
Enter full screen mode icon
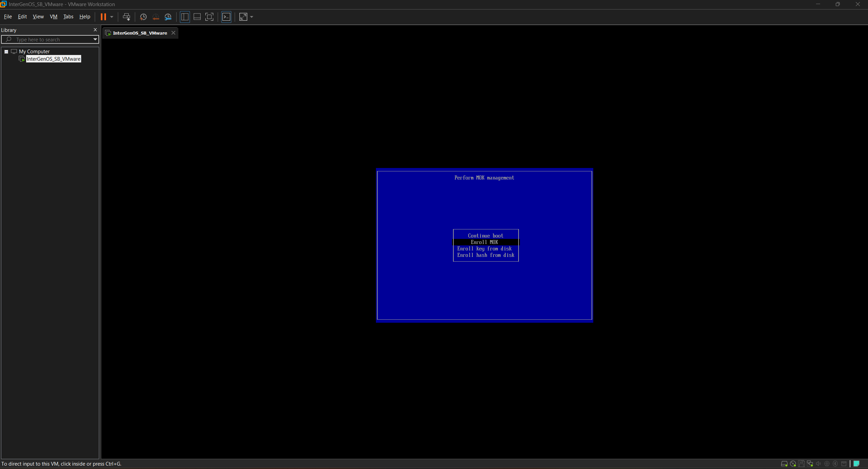[210, 17]
